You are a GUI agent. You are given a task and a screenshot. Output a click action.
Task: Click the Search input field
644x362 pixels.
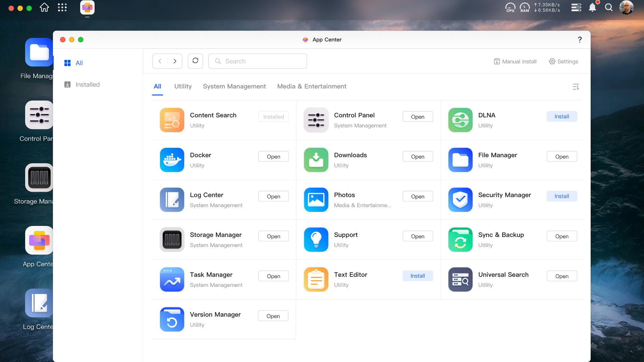pos(257,61)
